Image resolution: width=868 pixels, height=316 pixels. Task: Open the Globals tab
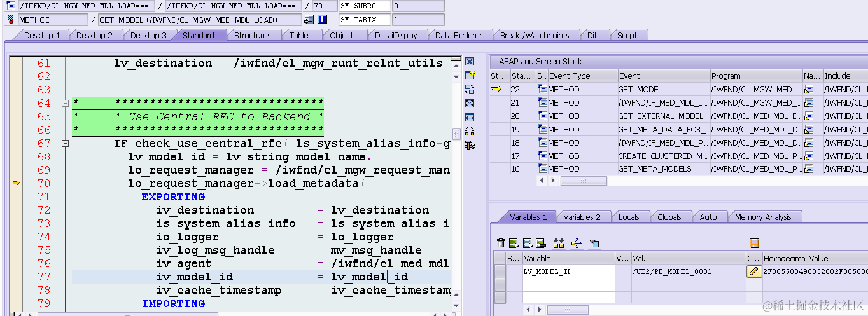[x=669, y=217]
